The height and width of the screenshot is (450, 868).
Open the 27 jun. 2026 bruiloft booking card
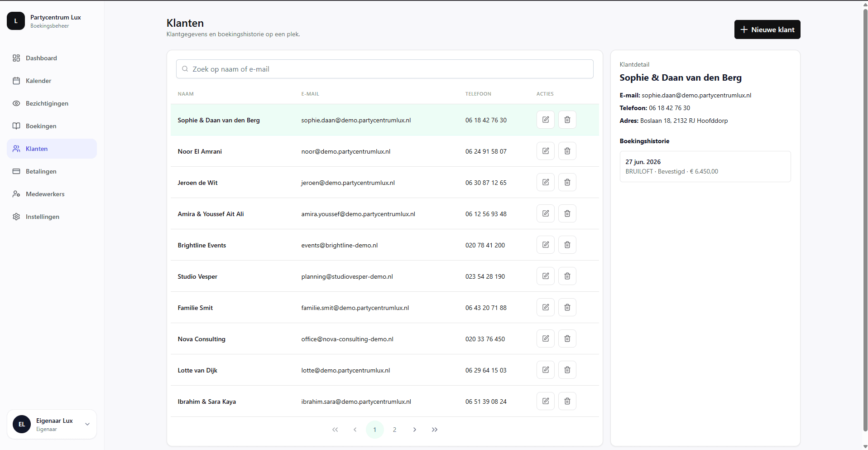705,166
